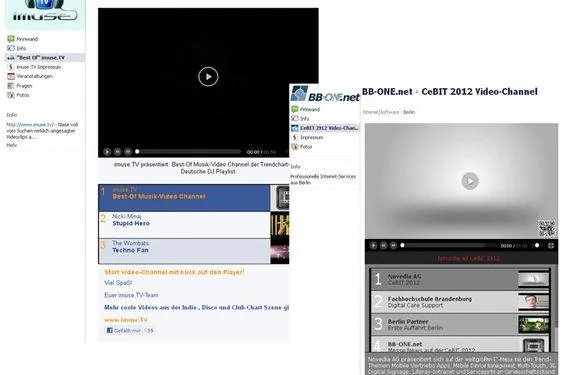Click Start Video-Channel orange text
Viewport: 562px width, 375px height.
(174, 272)
